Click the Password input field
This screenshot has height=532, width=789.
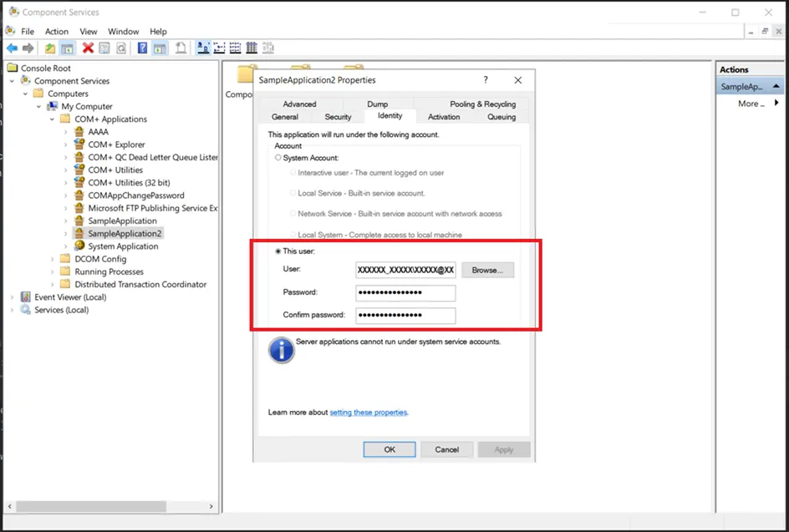tap(405, 292)
